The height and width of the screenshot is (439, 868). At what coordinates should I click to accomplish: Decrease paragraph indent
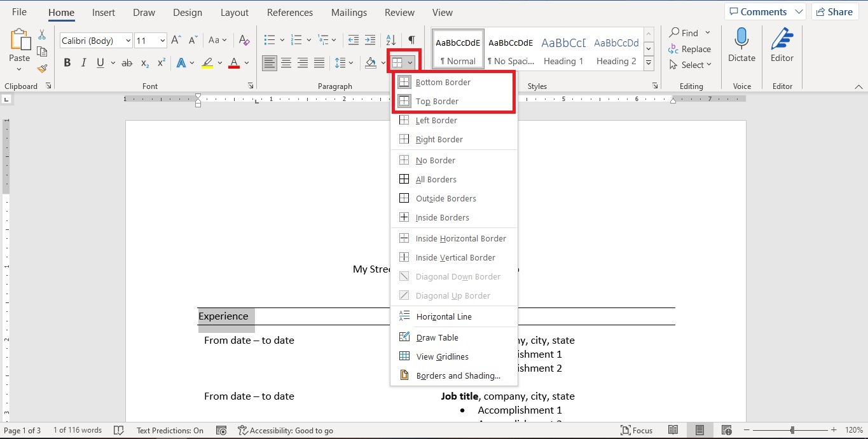coord(354,41)
